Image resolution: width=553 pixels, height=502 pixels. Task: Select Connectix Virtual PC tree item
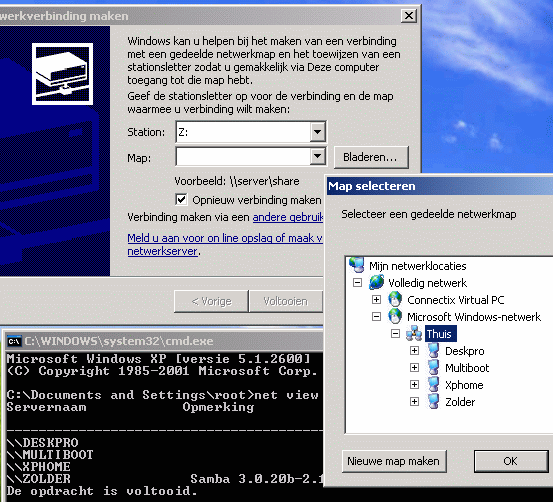tap(456, 300)
